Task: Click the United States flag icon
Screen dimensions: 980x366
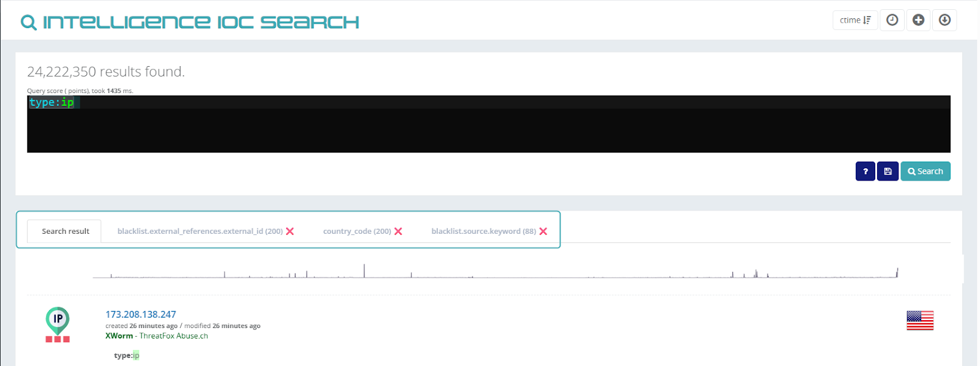Action: click(919, 320)
